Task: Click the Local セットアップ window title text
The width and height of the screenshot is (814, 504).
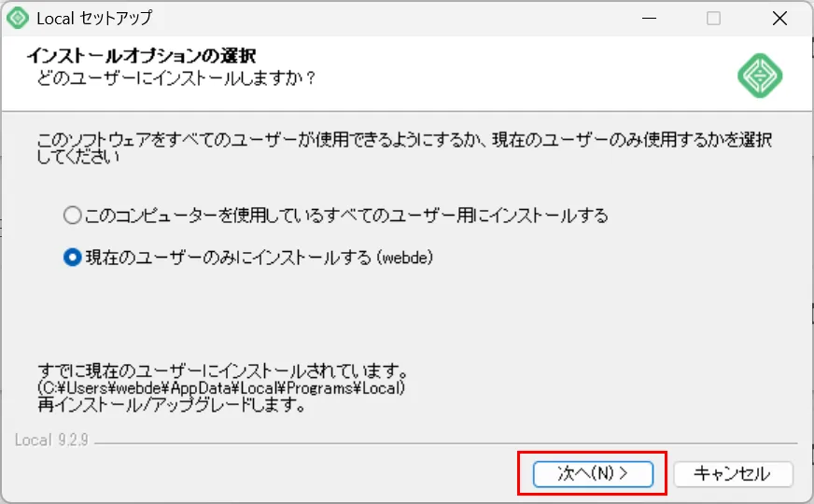Action: (93, 18)
